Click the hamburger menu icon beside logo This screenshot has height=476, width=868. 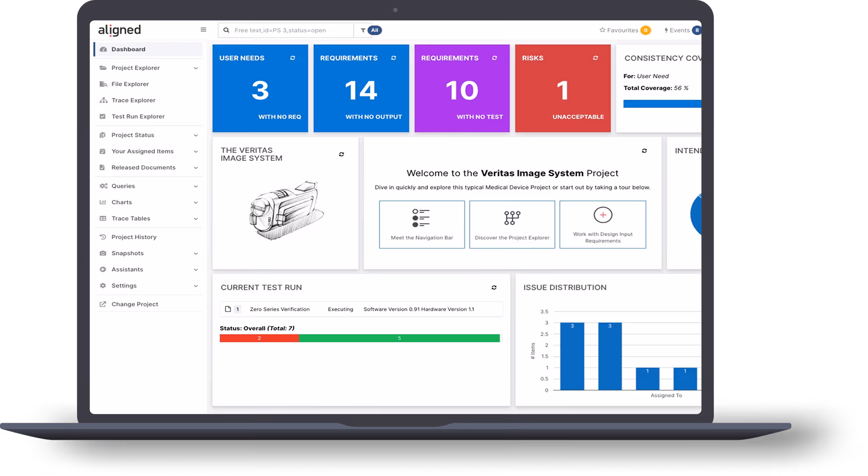203,30
